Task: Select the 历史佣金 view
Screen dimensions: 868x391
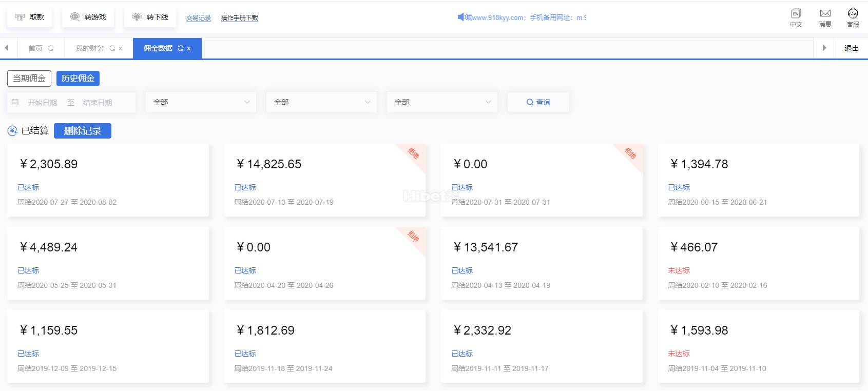Action: (78, 79)
